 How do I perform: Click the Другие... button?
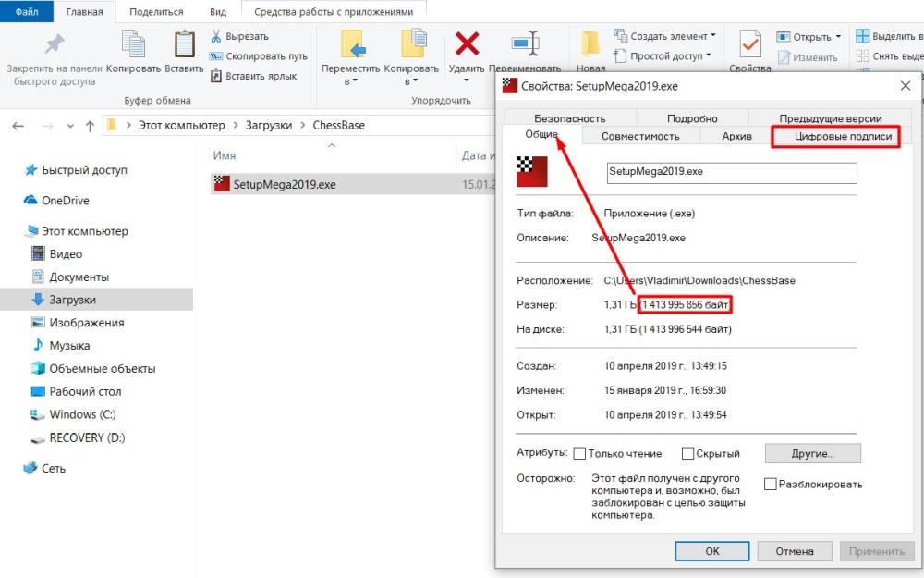click(x=812, y=453)
